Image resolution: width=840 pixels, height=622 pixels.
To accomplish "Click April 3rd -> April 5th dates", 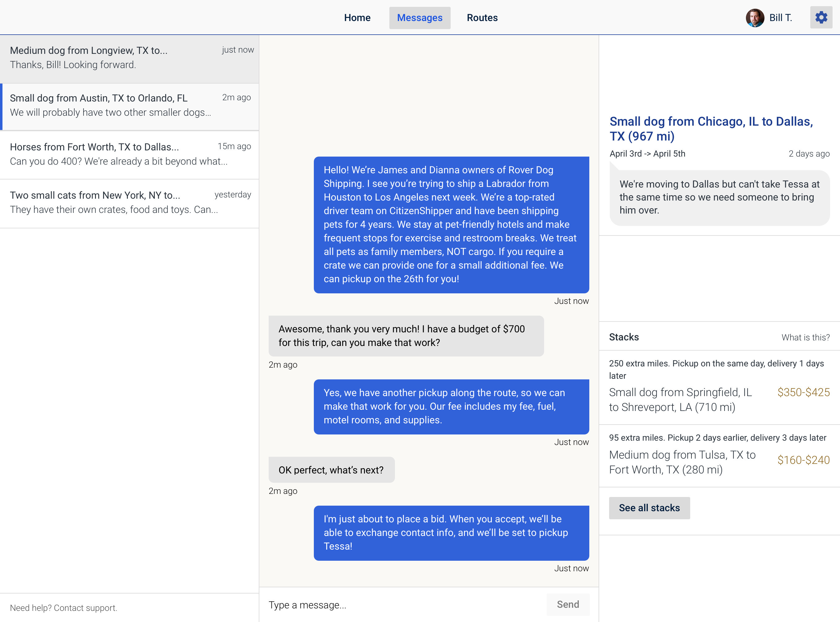I will [x=647, y=153].
